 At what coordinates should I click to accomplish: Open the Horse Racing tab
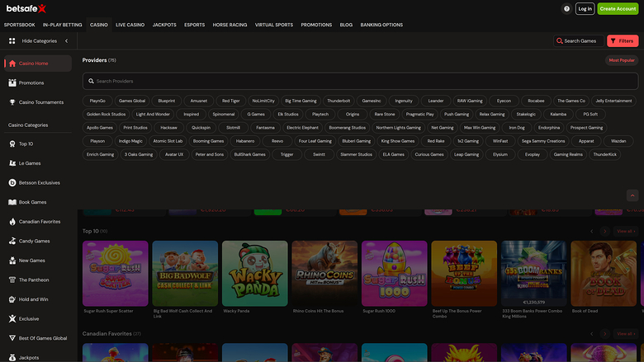230,25
